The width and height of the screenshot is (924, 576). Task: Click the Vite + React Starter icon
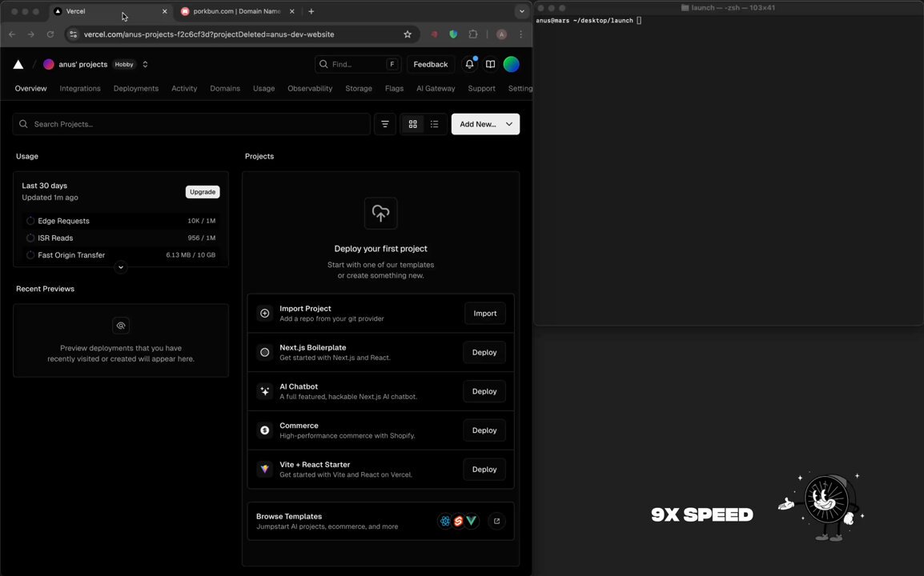tap(264, 470)
